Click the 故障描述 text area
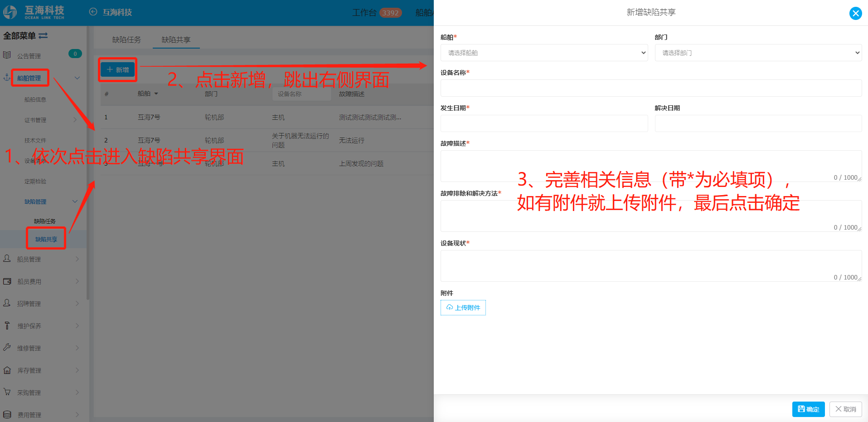The image size is (868, 422). (651, 166)
